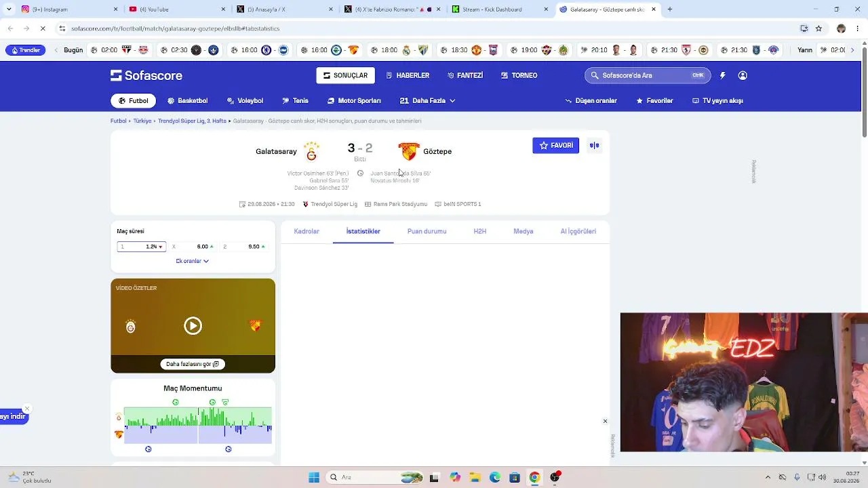Click the Trendyol Süper Lig, 3. Hafta breadcrumb
Image resolution: width=868 pixels, height=488 pixels.
point(192,121)
